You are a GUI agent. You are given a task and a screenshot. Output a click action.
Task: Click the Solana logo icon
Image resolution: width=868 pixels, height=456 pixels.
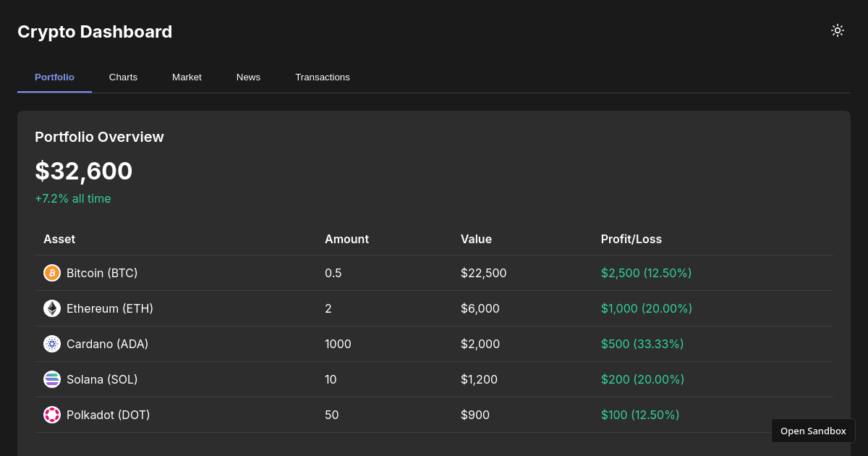(52, 379)
